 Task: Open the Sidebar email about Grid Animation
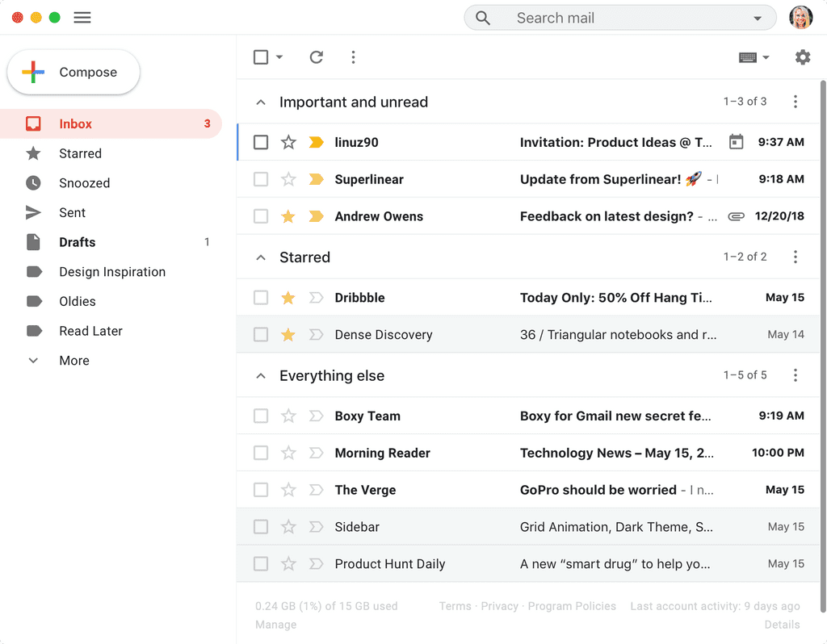point(528,526)
